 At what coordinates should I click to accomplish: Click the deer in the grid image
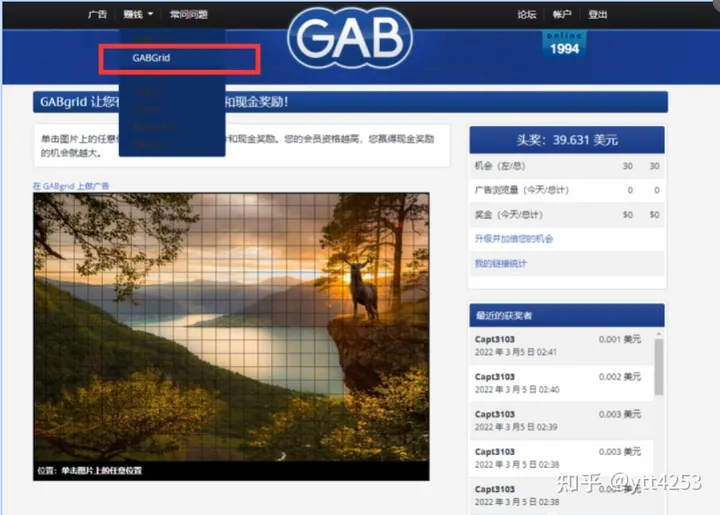click(x=363, y=288)
